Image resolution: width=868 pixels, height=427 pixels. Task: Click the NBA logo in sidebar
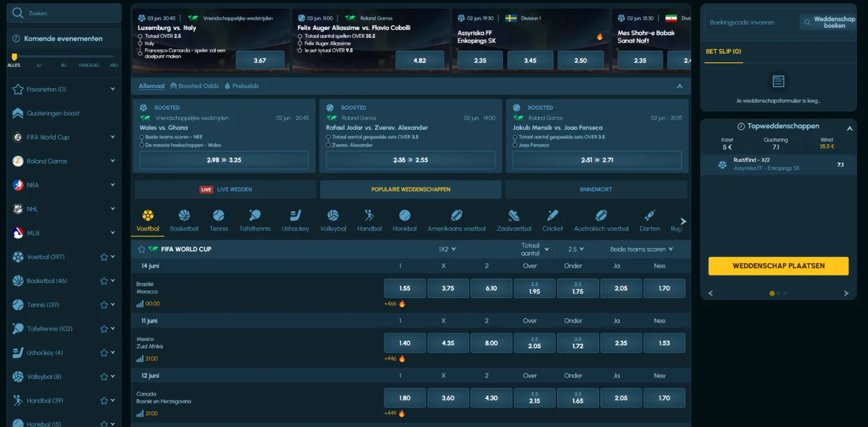[18, 185]
